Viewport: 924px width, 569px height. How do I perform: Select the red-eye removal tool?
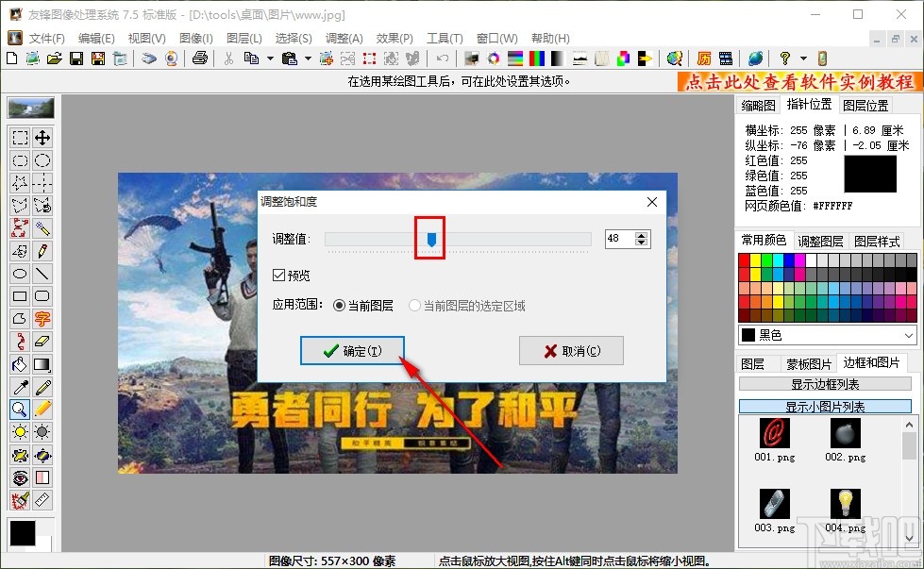(x=20, y=477)
